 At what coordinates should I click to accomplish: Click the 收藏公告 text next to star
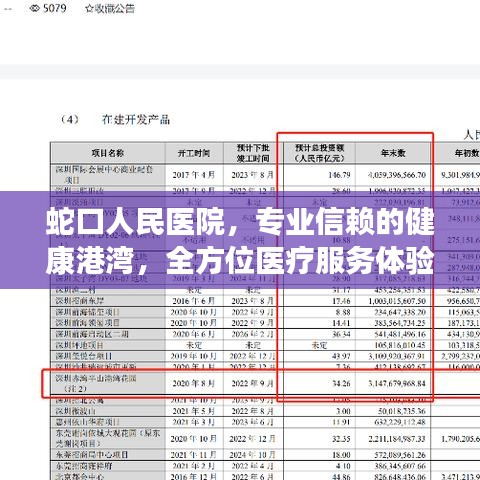coord(114,9)
